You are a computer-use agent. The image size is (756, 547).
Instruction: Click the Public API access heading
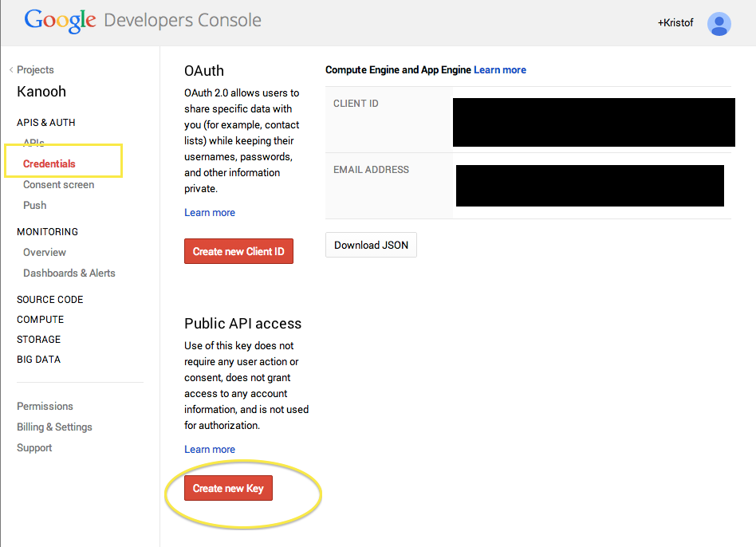tap(243, 324)
